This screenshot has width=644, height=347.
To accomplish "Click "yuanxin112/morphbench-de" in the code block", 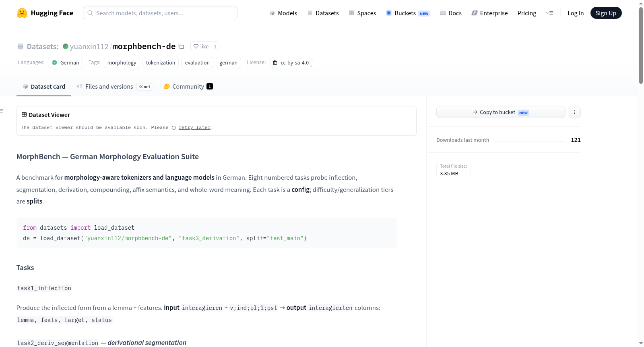I will [128, 238].
